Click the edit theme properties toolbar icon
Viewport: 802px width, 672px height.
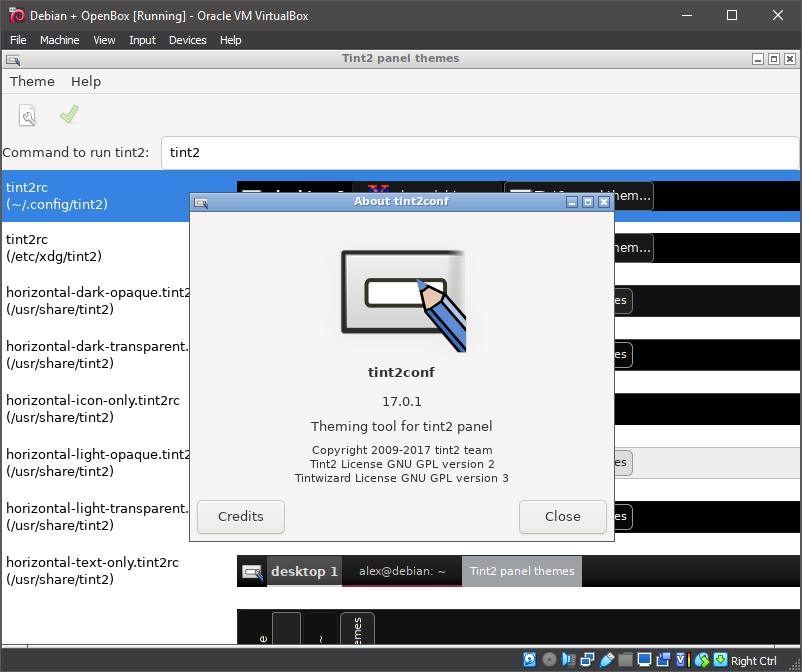(27, 114)
